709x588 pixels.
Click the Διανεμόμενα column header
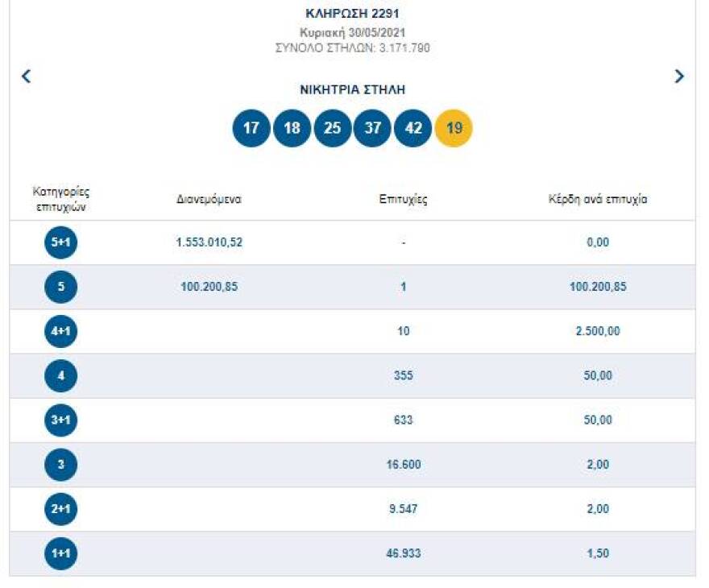tap(209, 200)
